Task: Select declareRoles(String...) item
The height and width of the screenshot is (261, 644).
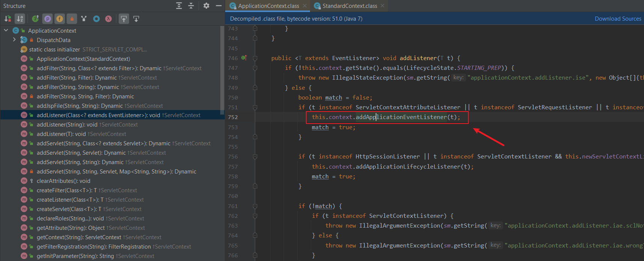Action: [x=90, y=219]
